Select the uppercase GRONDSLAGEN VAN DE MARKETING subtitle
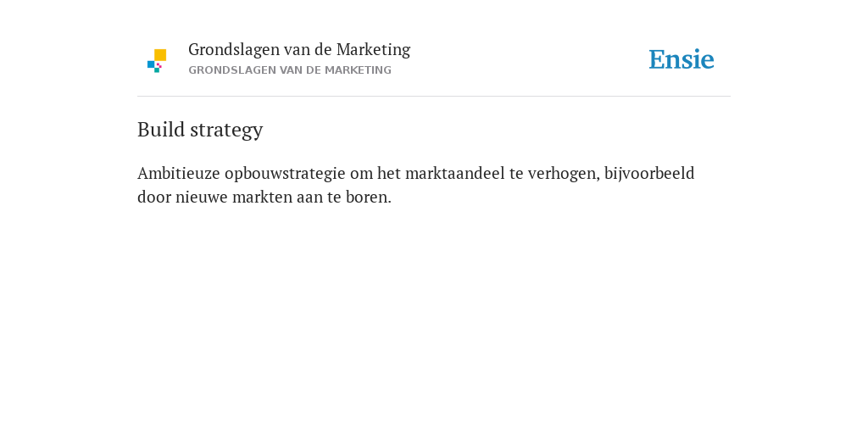This screenshot has width=868, height=434. 290,70
